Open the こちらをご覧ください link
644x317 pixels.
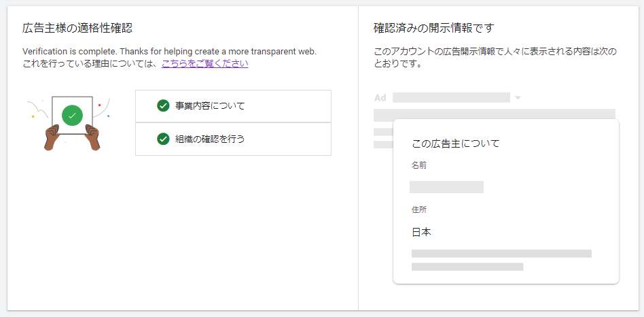[204, 64]
